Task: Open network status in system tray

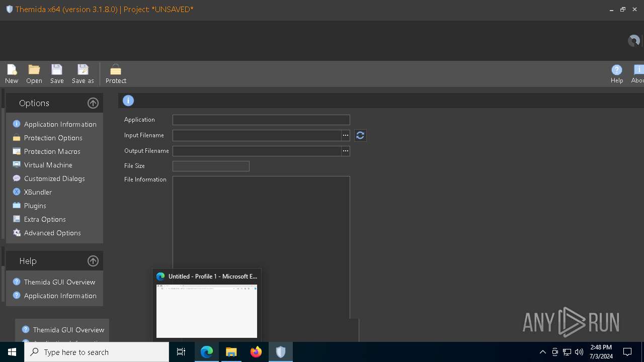Action: pos(567,352)
